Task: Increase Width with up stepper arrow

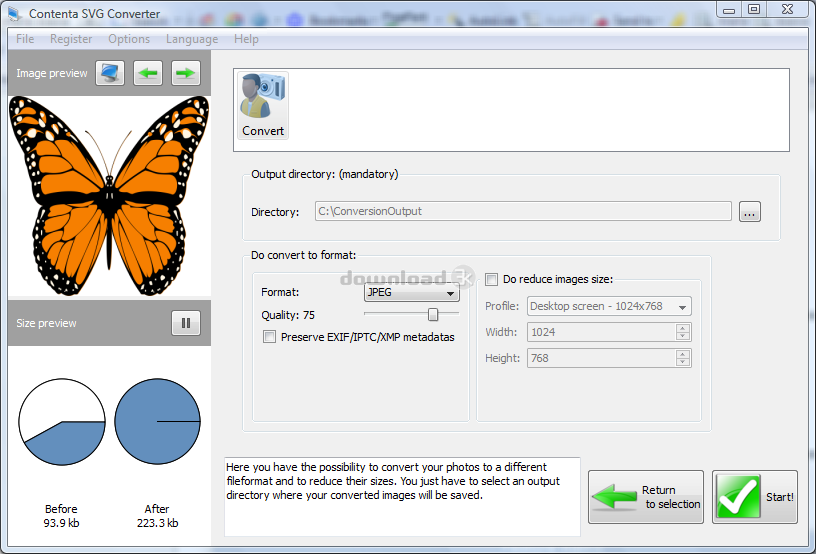Action: pyautogui.click(x=683, y=328)
